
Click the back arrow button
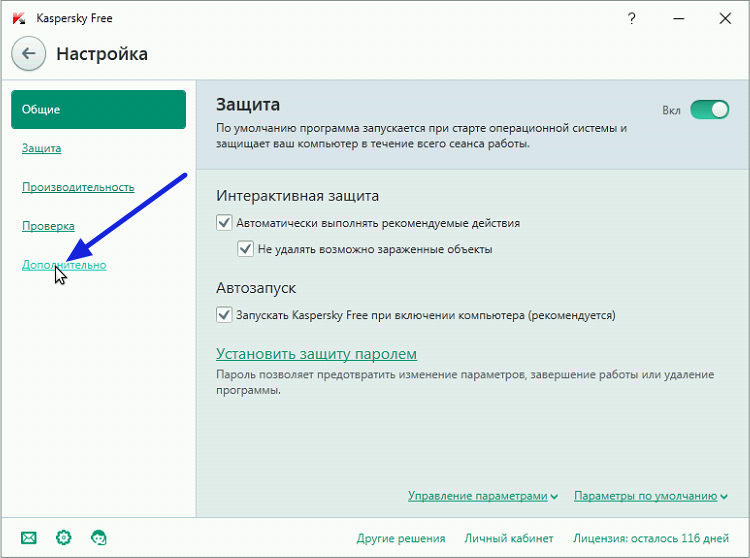coord(29,54)
